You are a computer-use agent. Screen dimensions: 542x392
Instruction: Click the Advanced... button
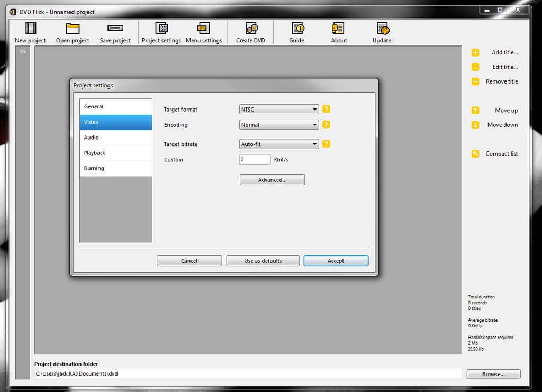273,179
